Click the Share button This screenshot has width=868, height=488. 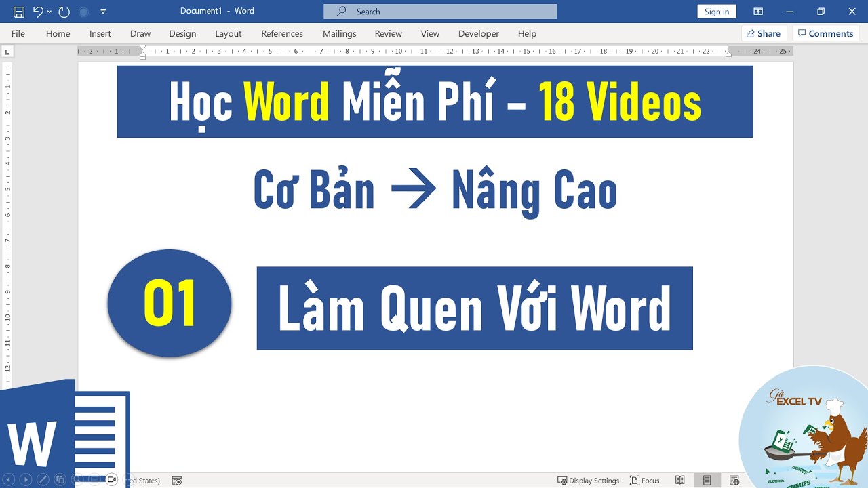coord(764,33)
